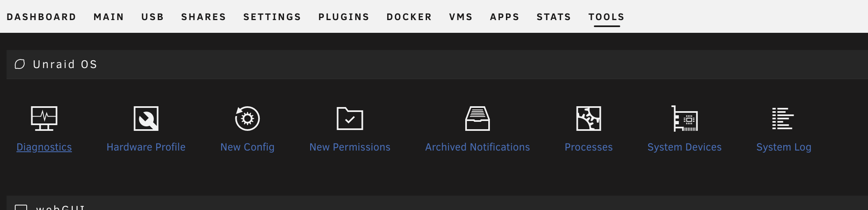Open the Main tab
This screenshot has width=868, height=210.
[x=109, y=17]
